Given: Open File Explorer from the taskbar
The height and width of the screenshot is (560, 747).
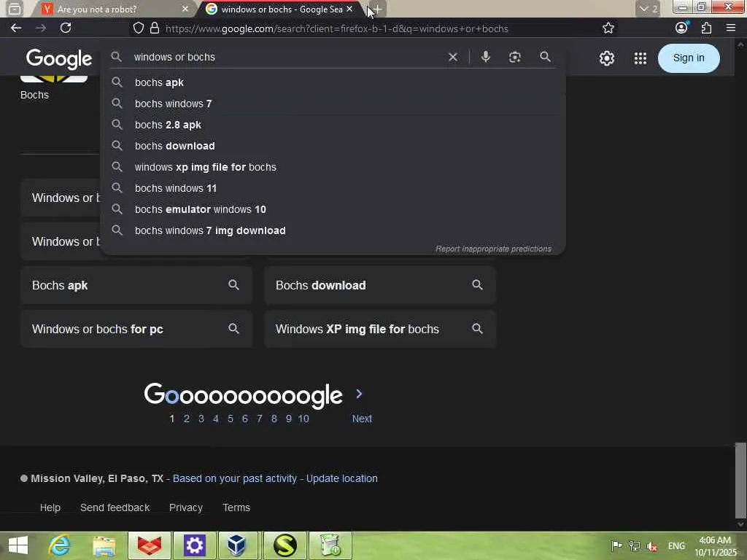Looking at the screenshot, I should 104,545.
